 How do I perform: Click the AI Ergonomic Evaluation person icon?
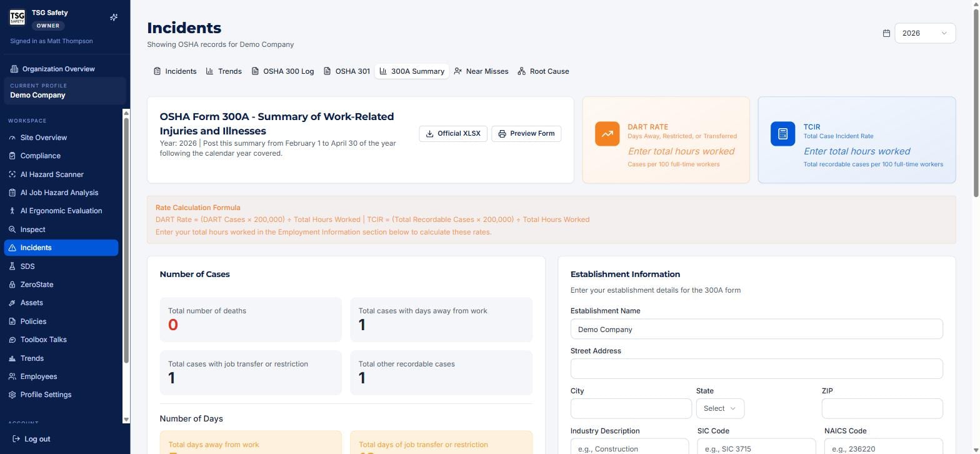(12, 211)
